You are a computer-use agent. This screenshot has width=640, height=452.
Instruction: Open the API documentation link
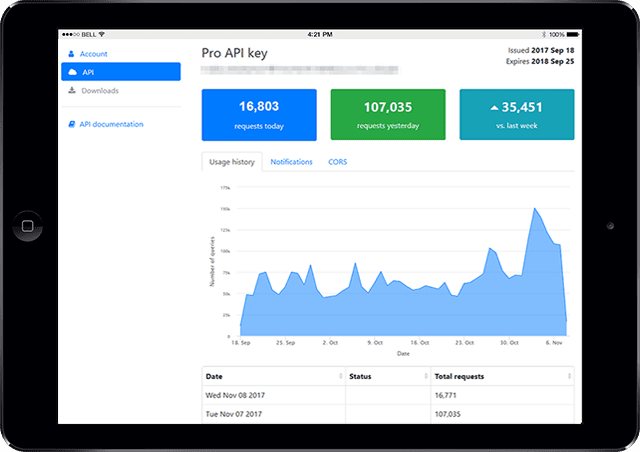[111, 125]
